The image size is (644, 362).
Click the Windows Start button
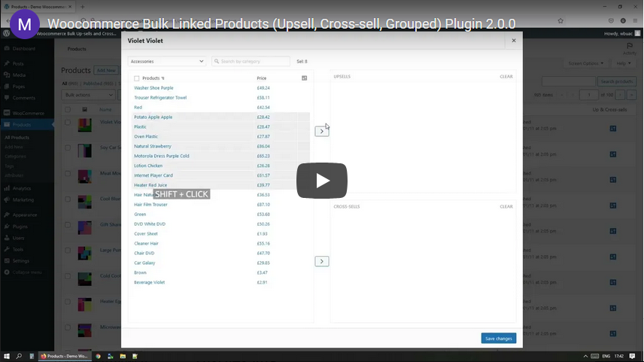pos(7,356)
